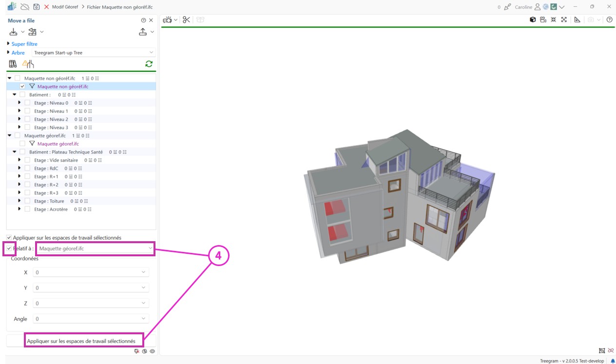Click the import download icon

(x=13, y=32)
